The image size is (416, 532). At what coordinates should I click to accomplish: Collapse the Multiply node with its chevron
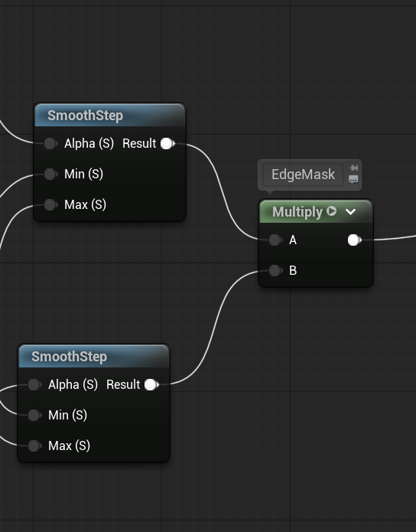click(x=350, y=212)
